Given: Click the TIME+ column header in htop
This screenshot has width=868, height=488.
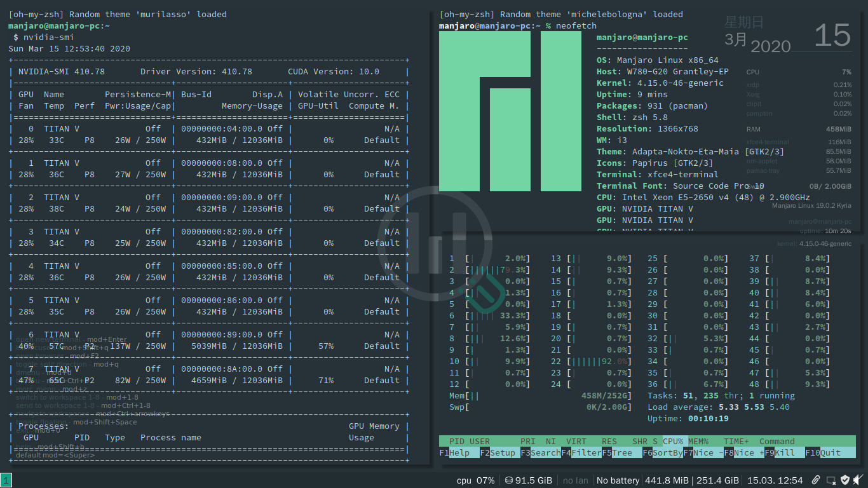Looking at the screenshot, I should click(x=736, y=442).
